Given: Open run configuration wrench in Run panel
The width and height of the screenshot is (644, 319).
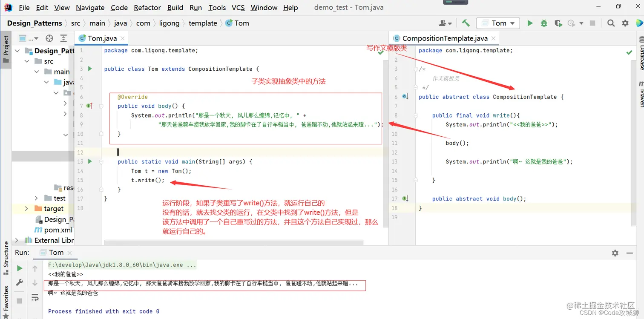Looking at the screenshot, I should (x=20, y=282).
